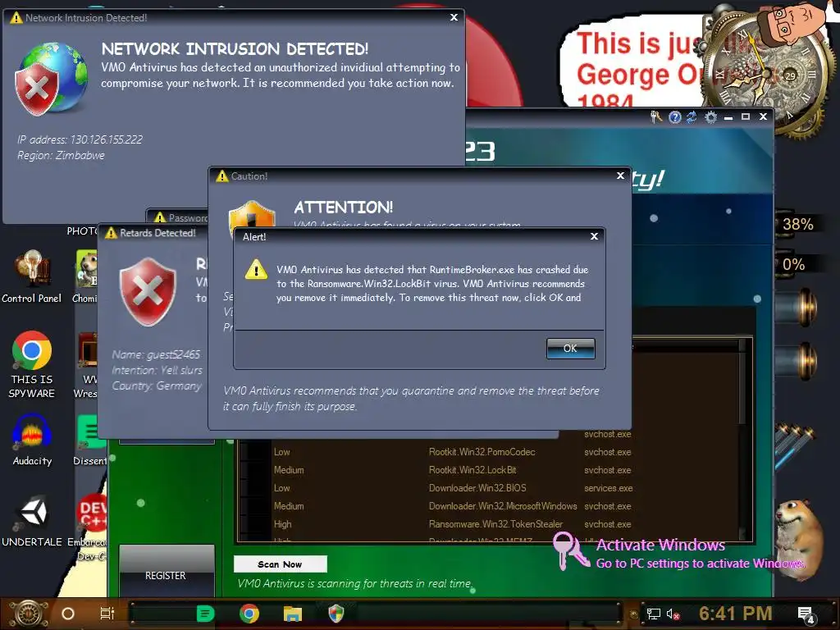The width and height of the screenshot is (840, 630).
Task: Open the Control Panel desktop icon
Action: [32, 277]
